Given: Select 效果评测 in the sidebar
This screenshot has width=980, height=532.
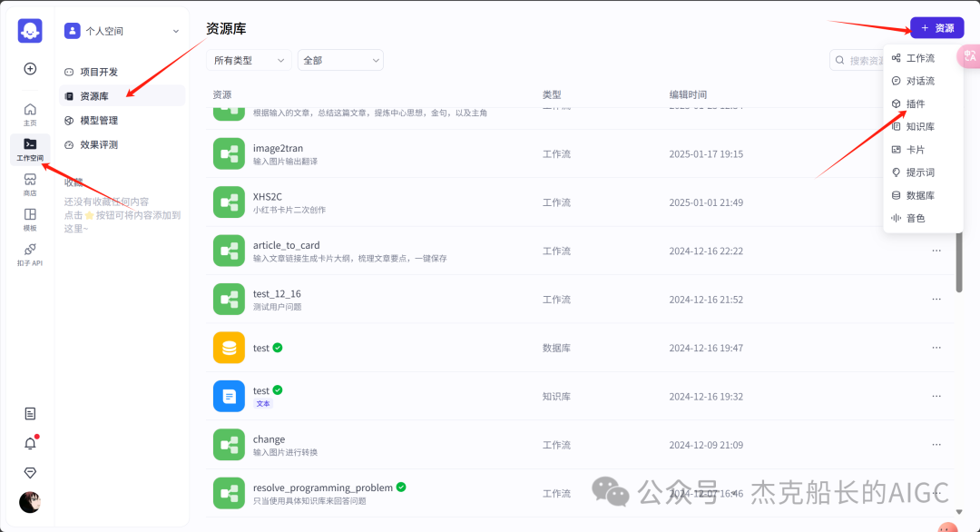Looking at the screenshot, I should [x=122, y=144].
